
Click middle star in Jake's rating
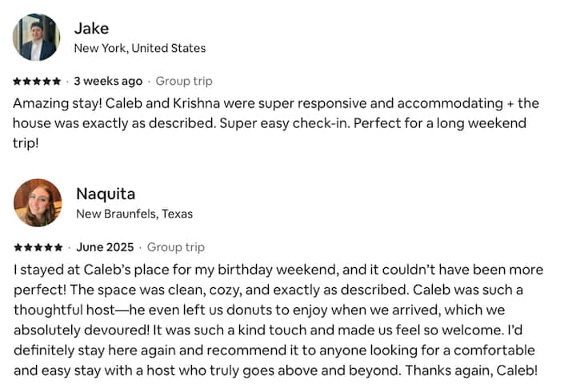[37, 82]
